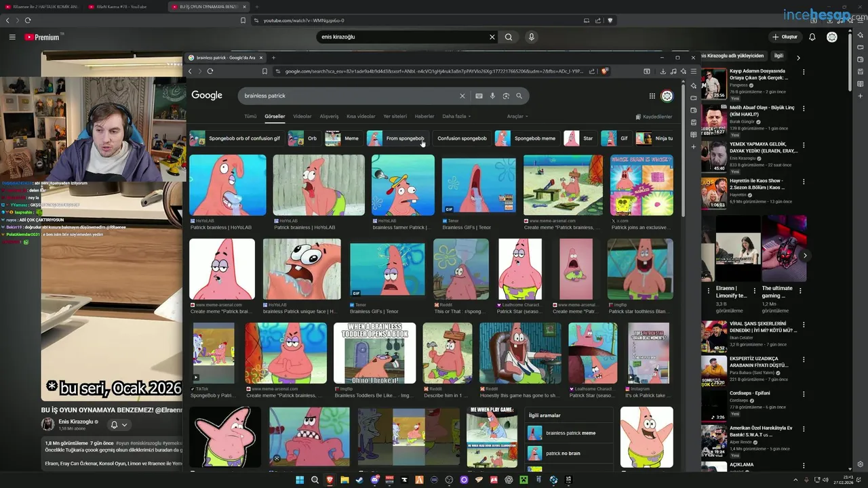Open options menu for 'Melih Abuaf Olayı' video
868x488 pixels.
point(804,108)
